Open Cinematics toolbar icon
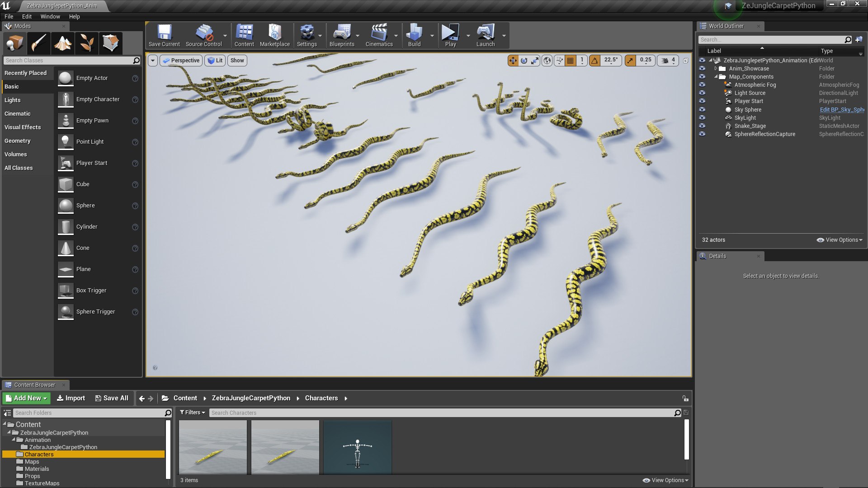The image size is (868, 488). click(x=379, y=36)
